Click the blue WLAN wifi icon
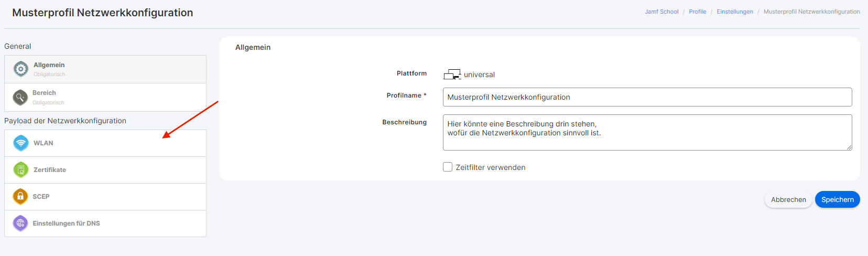 coord(21,143)
